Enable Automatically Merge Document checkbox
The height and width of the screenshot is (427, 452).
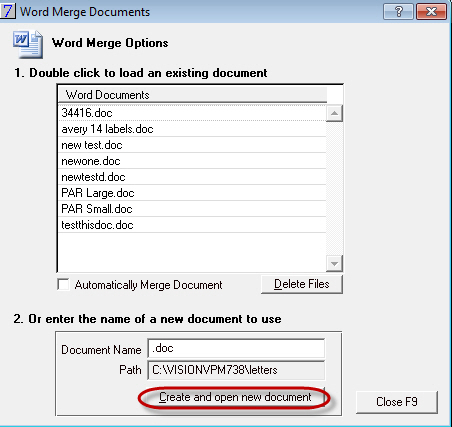pos(63,285)
